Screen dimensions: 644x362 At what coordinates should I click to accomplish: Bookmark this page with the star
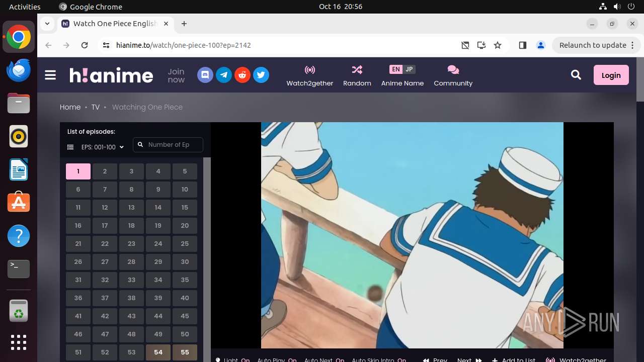pyautogui.click(x=498, y=45)
